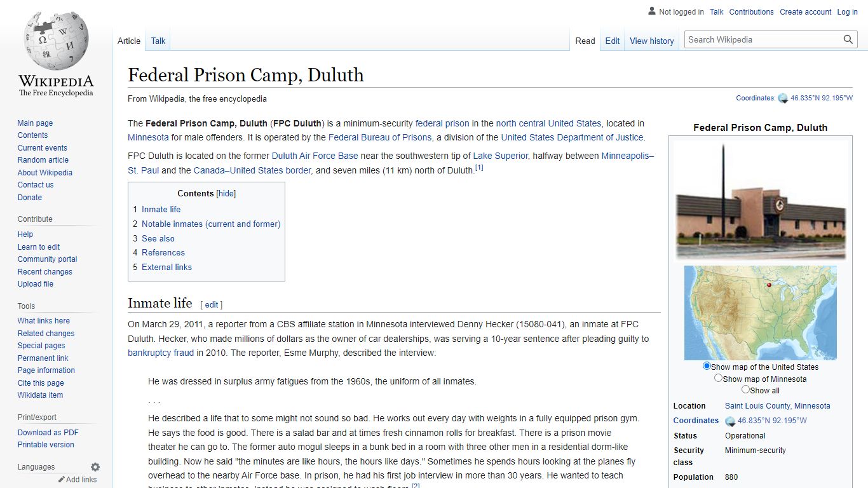Follow the Federal Bureau of Prisons link
868x488 pixels.
point(380,137)
